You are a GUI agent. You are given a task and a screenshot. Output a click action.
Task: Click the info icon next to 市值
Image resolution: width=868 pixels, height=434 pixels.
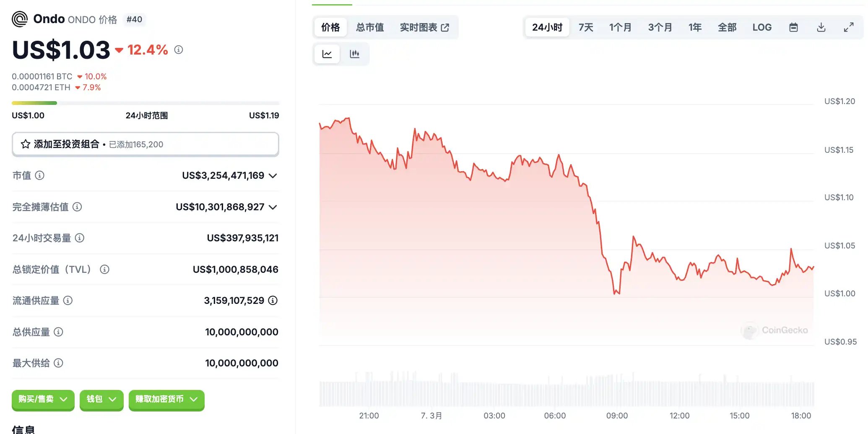click(39, 175)
